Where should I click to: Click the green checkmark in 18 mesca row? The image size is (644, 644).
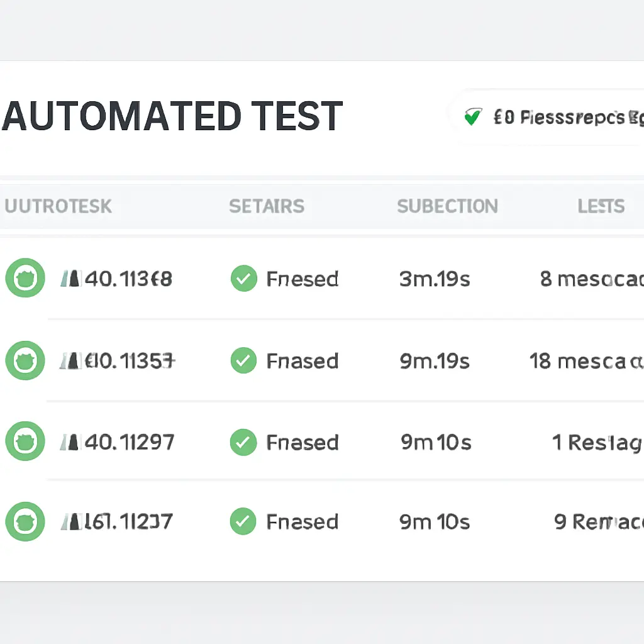click(x=243, y=360)
